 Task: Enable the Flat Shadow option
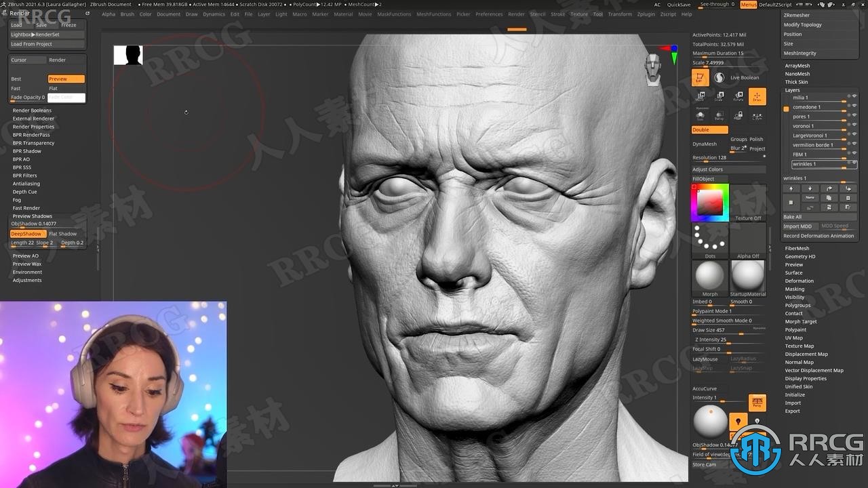66,234
